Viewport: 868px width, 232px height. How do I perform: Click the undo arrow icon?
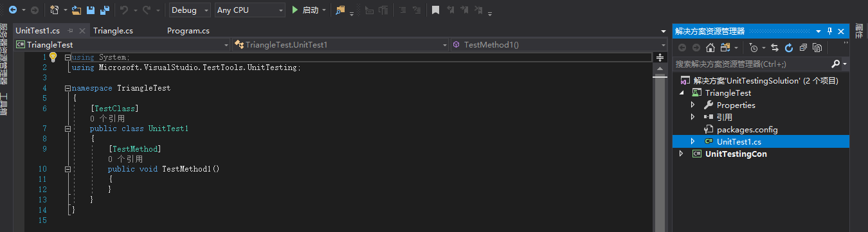click(x=125, y=10)
